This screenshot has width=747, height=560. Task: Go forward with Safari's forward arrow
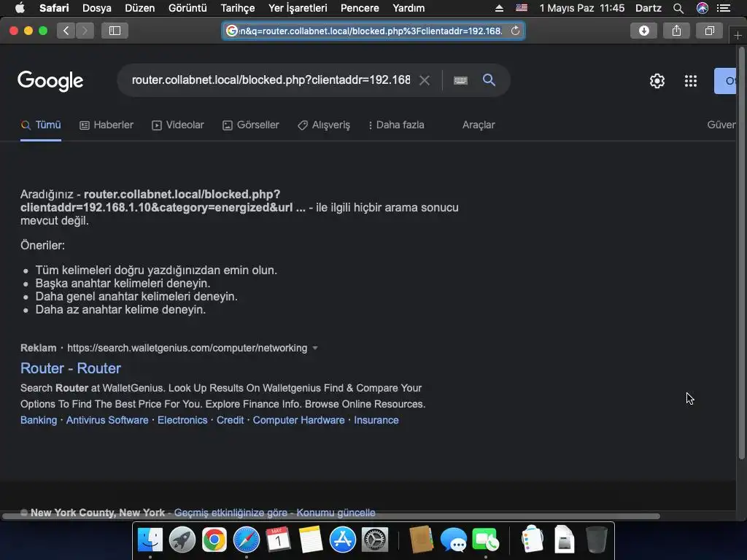[x=85, y=31]
